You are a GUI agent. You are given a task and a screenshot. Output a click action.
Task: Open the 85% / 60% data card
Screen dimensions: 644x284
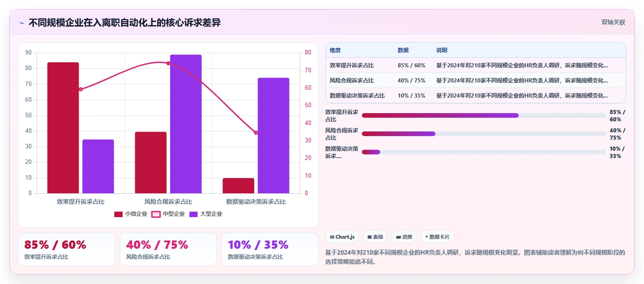(x=66, y=249)
